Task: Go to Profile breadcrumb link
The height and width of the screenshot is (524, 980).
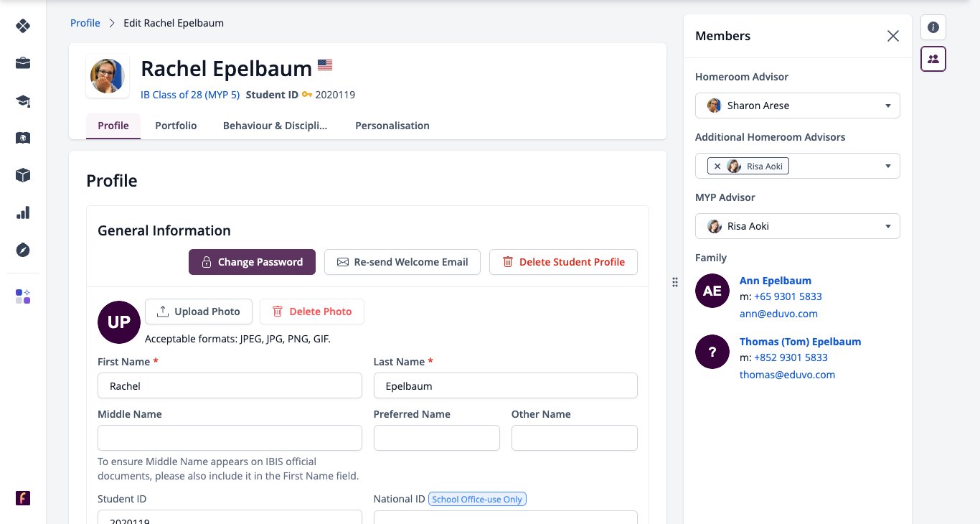Action: (85, 23)
